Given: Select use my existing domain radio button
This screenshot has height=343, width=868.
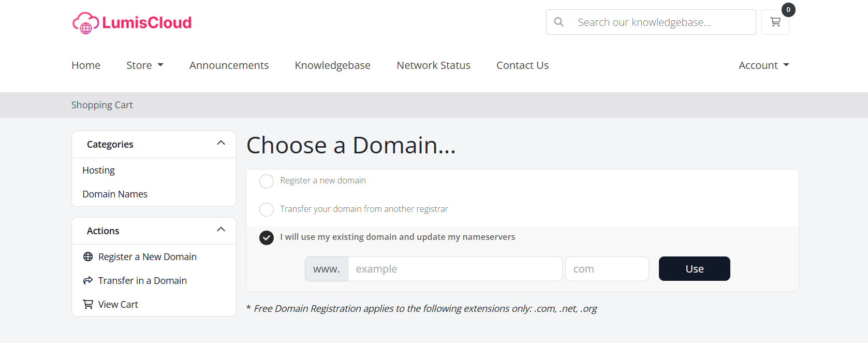Looking at the screenshot, I should point(267,238).
